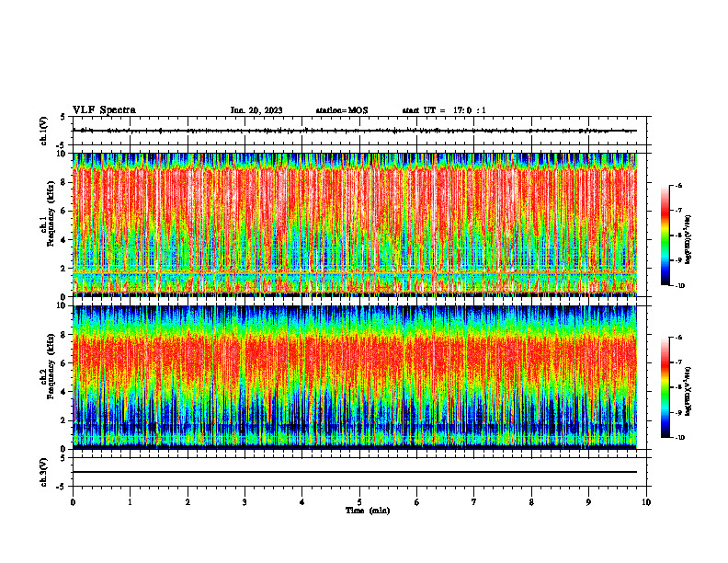Click inside the ch.1 spectrogram panel
Viewport: 728px width, 563px height.
point(355,224)
